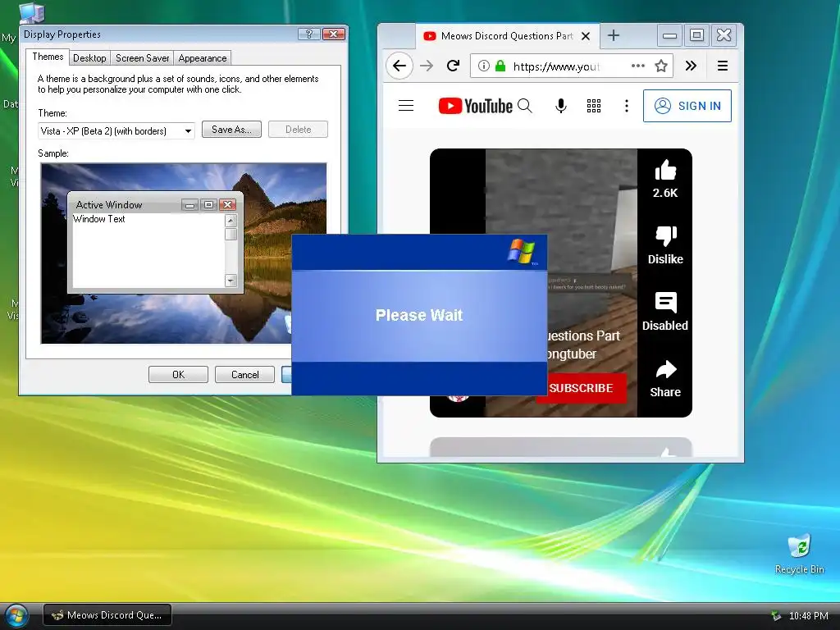The image size is (840, 630).
Task: Open page actions three-dot menu in address bar
Action: [x=637, y=66]
